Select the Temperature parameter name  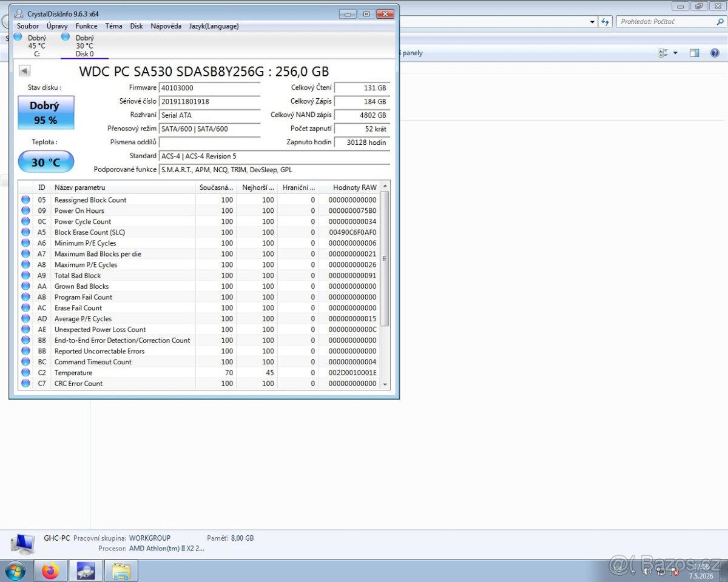(x=73, y=373)
